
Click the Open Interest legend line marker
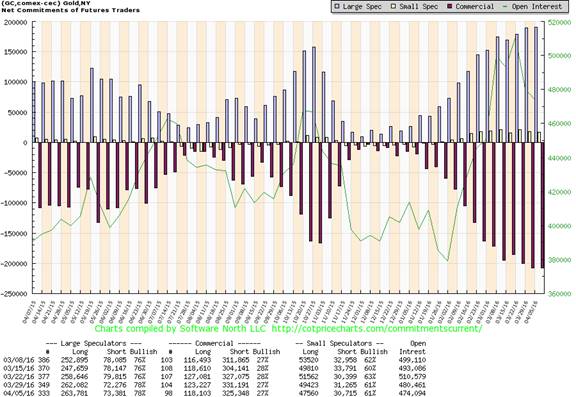click(x=505, y=6)
